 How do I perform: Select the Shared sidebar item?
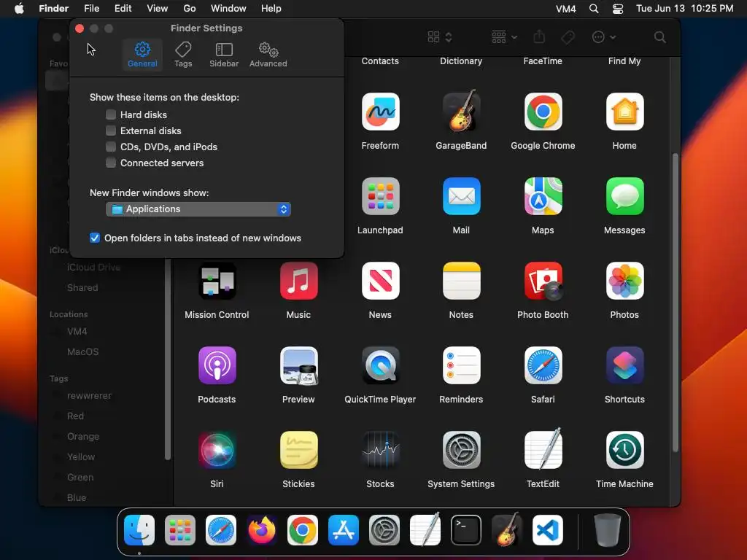pyautogui.click(x=82, y=287)
